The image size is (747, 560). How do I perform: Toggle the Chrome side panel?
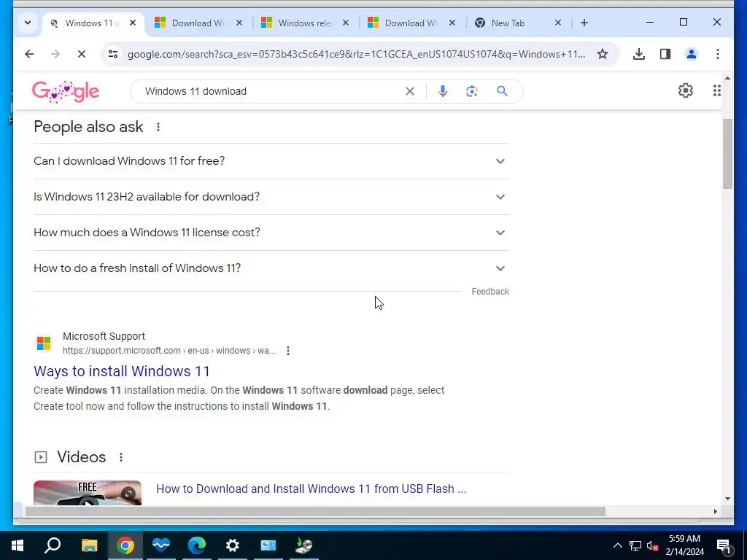pyautogui.click(x=665, y=54)
